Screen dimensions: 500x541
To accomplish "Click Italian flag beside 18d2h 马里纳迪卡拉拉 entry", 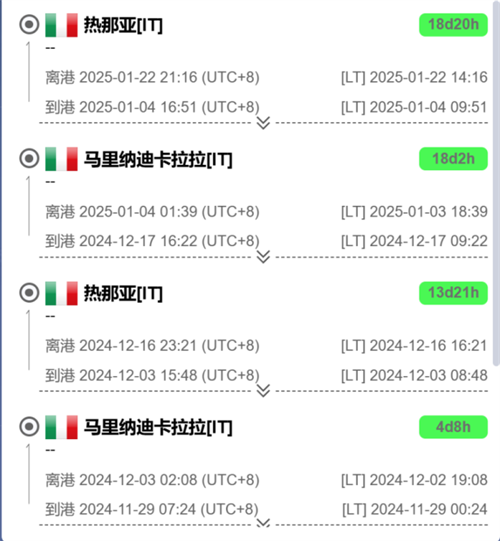I will tap(61, 159).
